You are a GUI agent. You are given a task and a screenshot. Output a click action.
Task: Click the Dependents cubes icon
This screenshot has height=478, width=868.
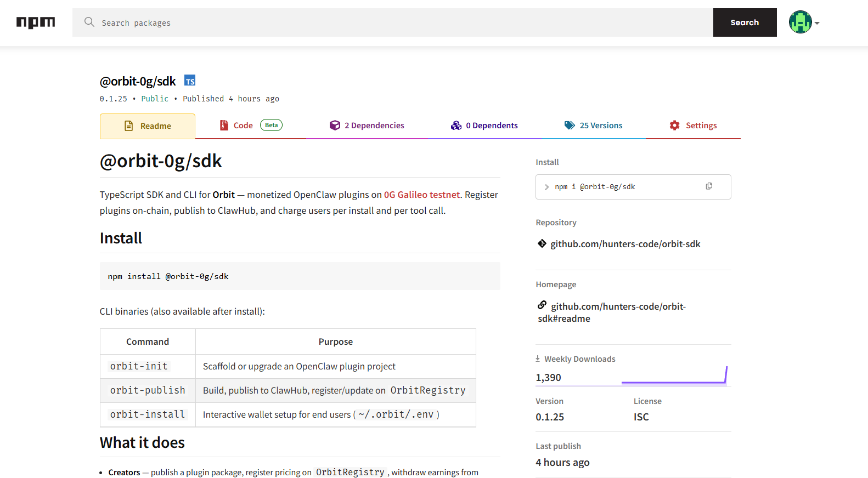456,126
